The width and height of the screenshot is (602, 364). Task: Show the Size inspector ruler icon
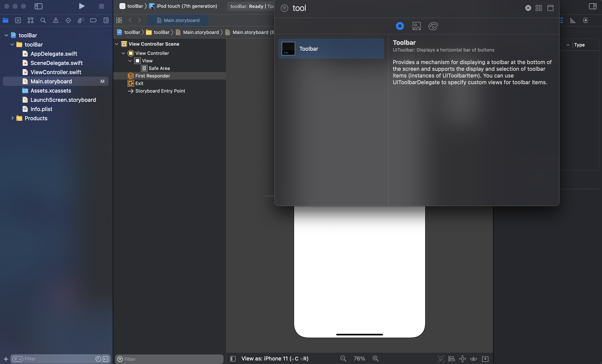coord(573,21)
